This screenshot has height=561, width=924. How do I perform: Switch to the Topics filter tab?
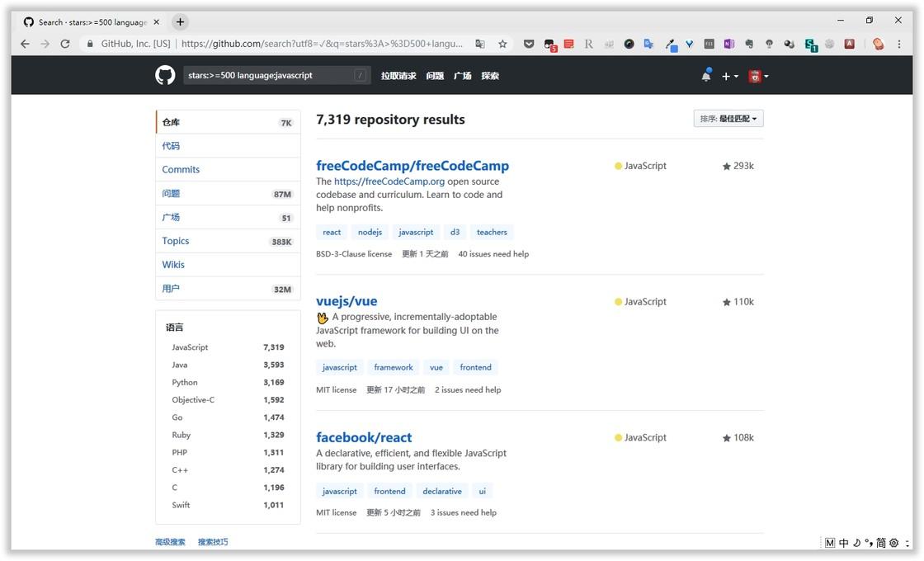click(175, 240)
